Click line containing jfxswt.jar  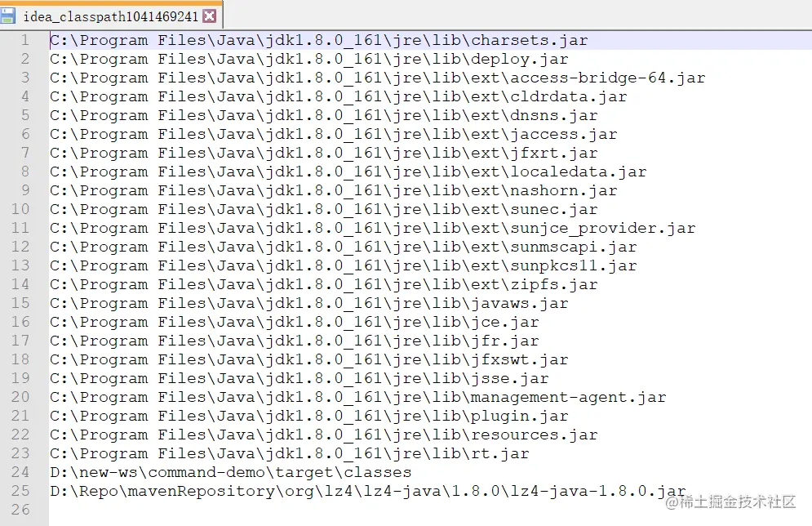309,359
